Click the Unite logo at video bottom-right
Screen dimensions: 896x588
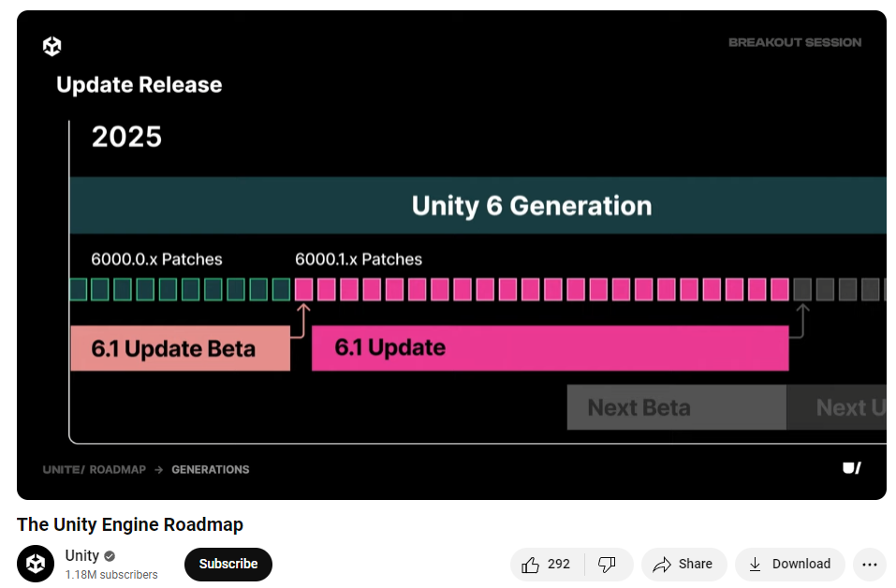(851, 468)
